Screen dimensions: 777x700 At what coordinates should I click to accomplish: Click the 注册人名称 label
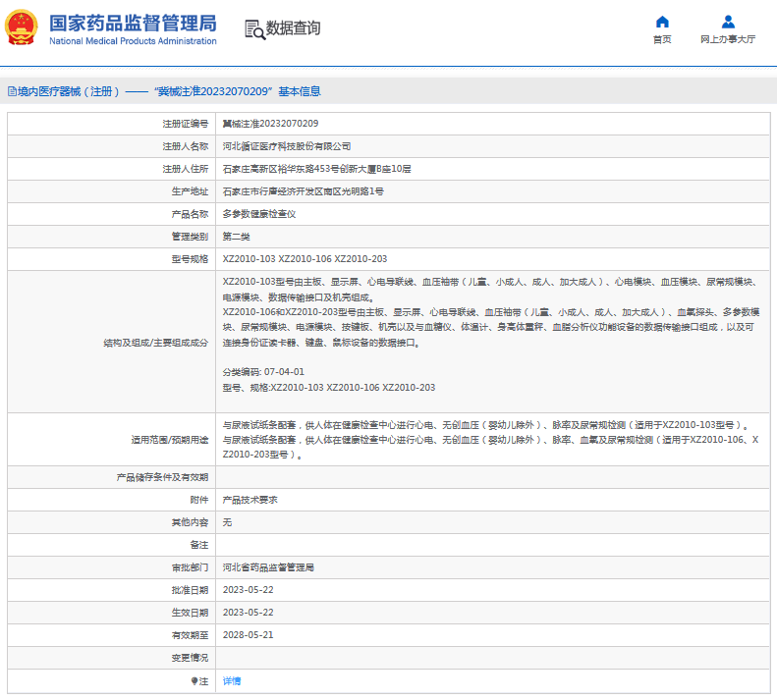(x=186, y=146)
